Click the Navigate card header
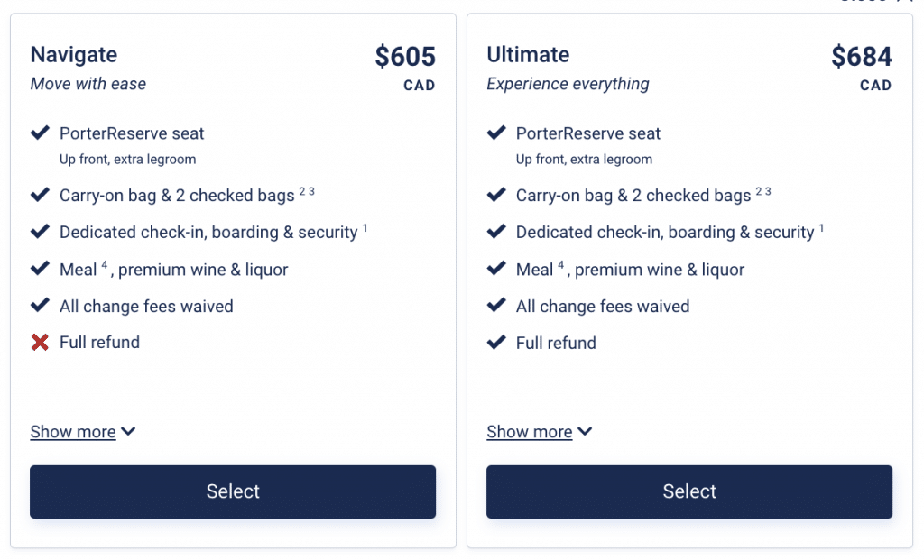924x560 pixels. pyautogui.click(x=73, y=55)
